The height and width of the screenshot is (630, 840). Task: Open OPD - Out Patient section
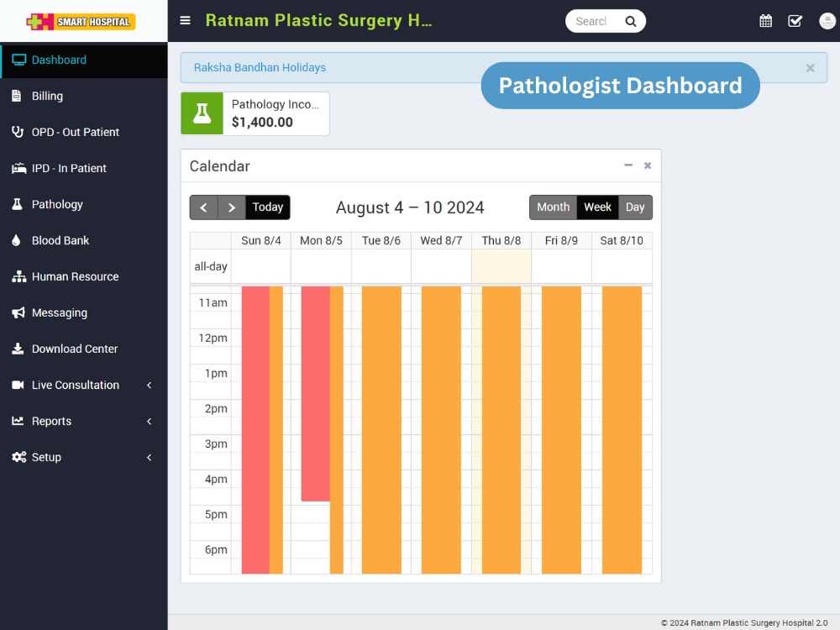click(x=83, y=132)
